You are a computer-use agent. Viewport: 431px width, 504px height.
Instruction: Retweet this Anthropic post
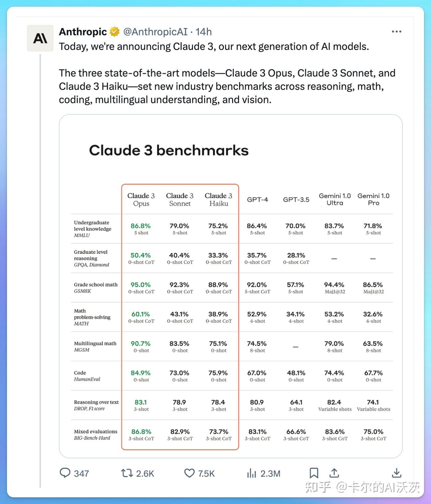[x=127, y=473]
